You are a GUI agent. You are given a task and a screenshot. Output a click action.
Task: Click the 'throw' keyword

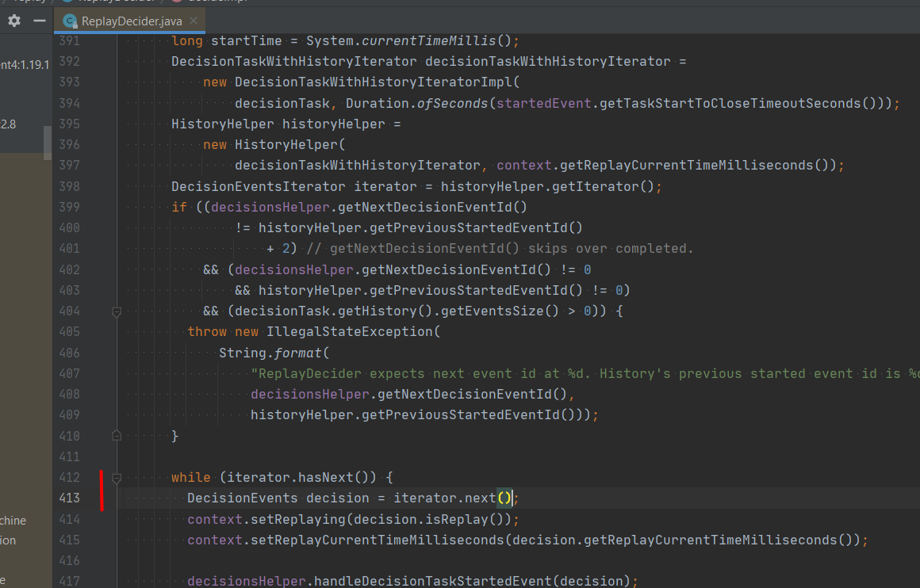[206, 332]
